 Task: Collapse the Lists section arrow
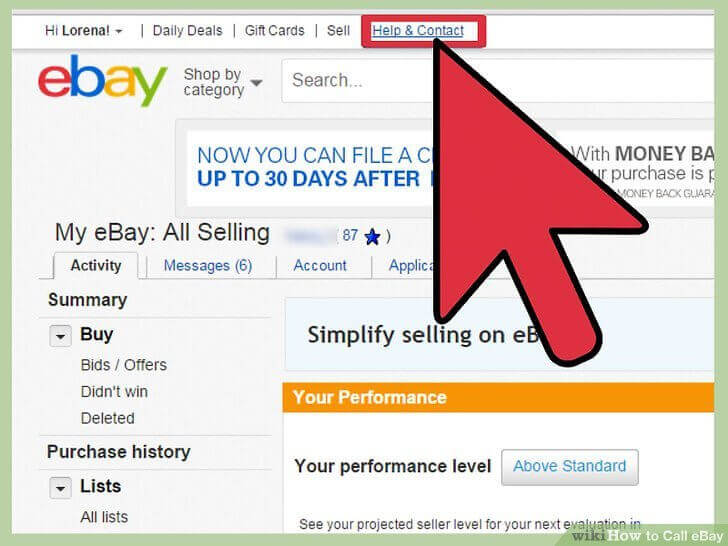click(x=60, y=488)
